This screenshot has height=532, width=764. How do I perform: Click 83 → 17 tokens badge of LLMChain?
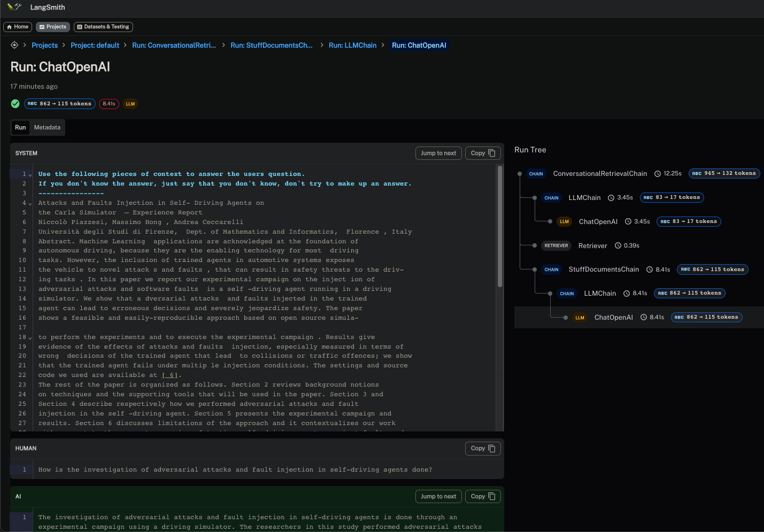coord(672,197)
